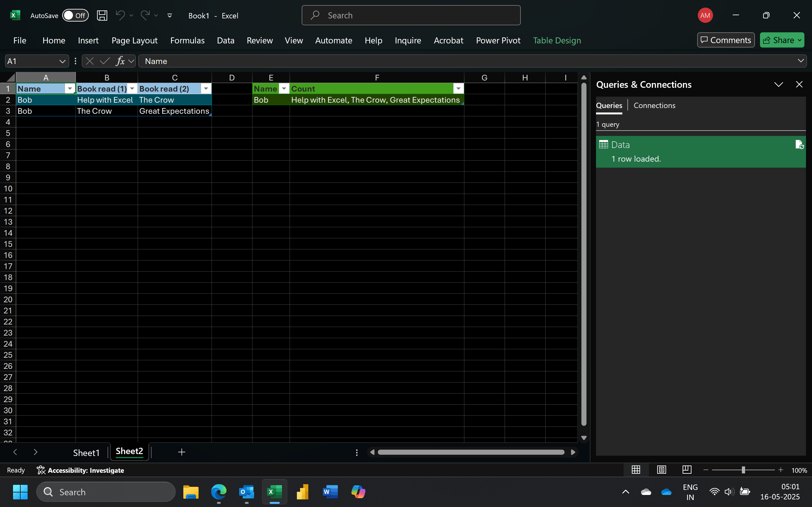812x507 pixels.
Task: Switch to Page Layout view icon
Action: (661, 470)
